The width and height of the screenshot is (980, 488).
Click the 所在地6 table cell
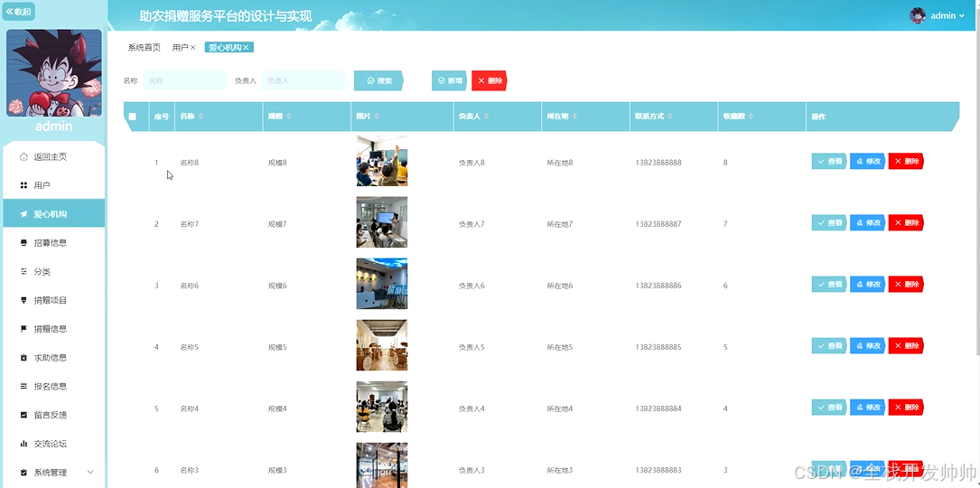click(x=560, y=286)
